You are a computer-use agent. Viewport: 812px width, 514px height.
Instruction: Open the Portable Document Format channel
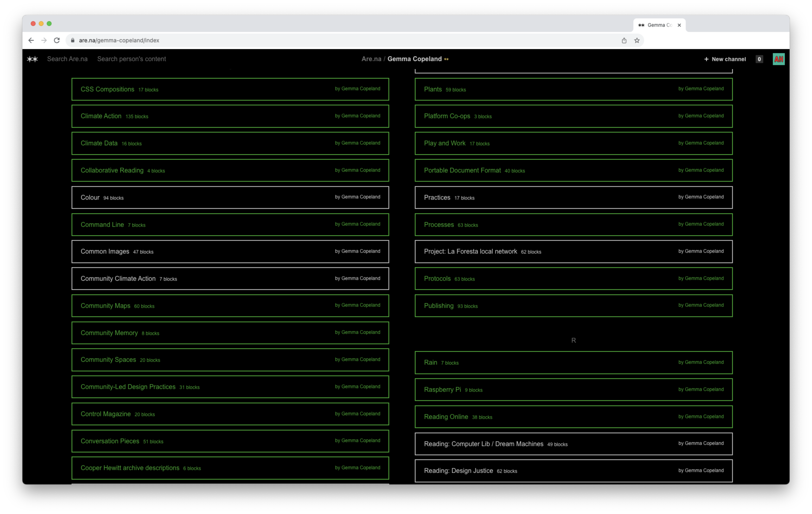coord(462,171)
